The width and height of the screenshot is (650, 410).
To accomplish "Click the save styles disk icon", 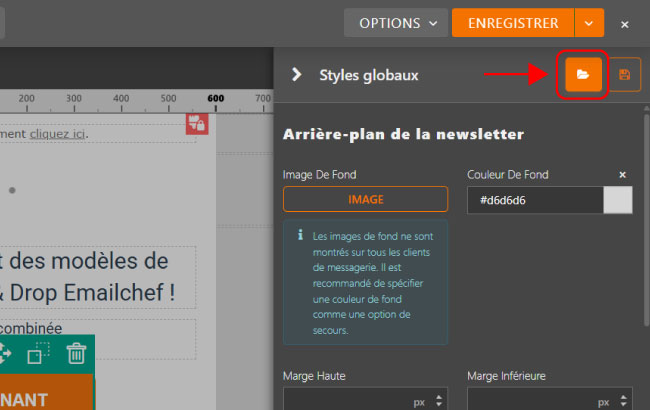I will coord(625,75).
